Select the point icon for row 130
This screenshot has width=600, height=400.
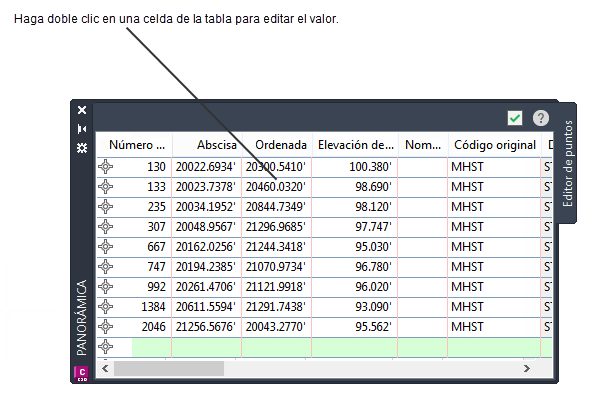pyautogui.click(x=106, y=167)
